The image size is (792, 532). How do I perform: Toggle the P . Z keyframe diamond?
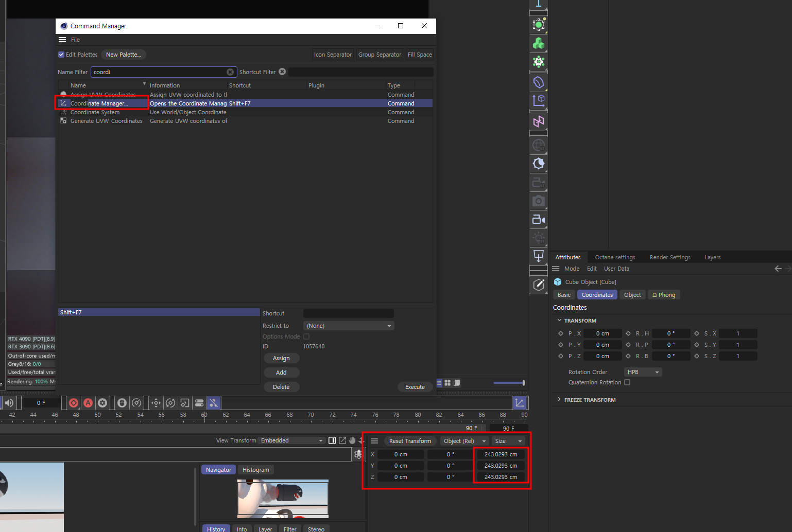[561, 356]
